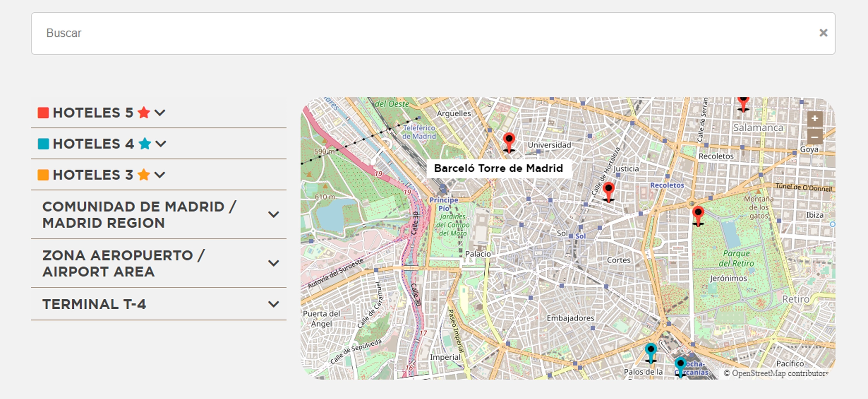868x399 pixels.
Task: Expand the Hoteles 4 star chevron
Action: tap(161, 144)
